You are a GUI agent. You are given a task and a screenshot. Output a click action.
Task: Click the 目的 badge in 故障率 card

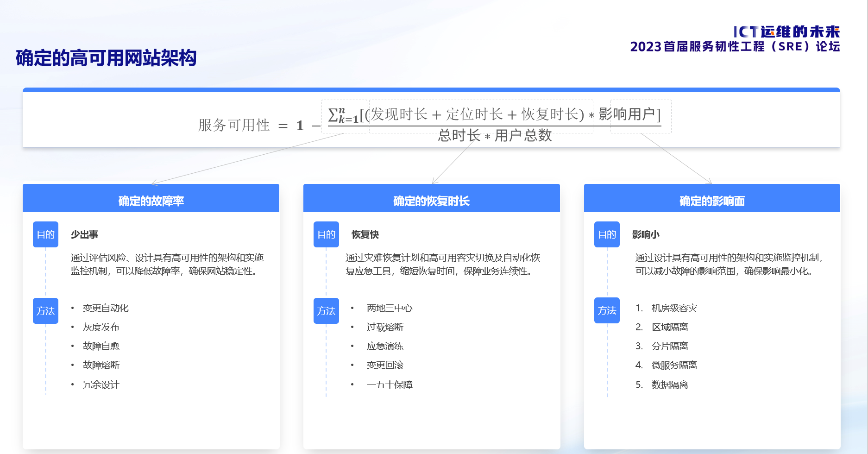(45, 234)
